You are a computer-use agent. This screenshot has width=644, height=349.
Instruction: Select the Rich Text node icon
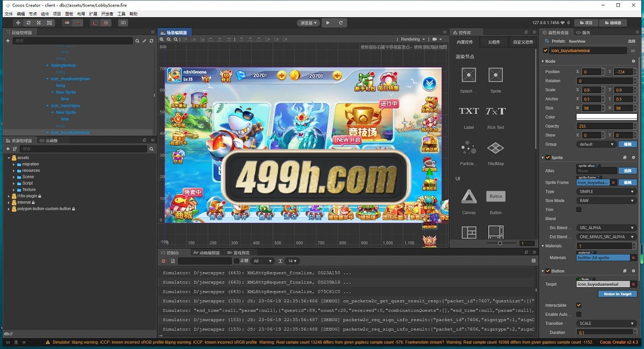496,112
